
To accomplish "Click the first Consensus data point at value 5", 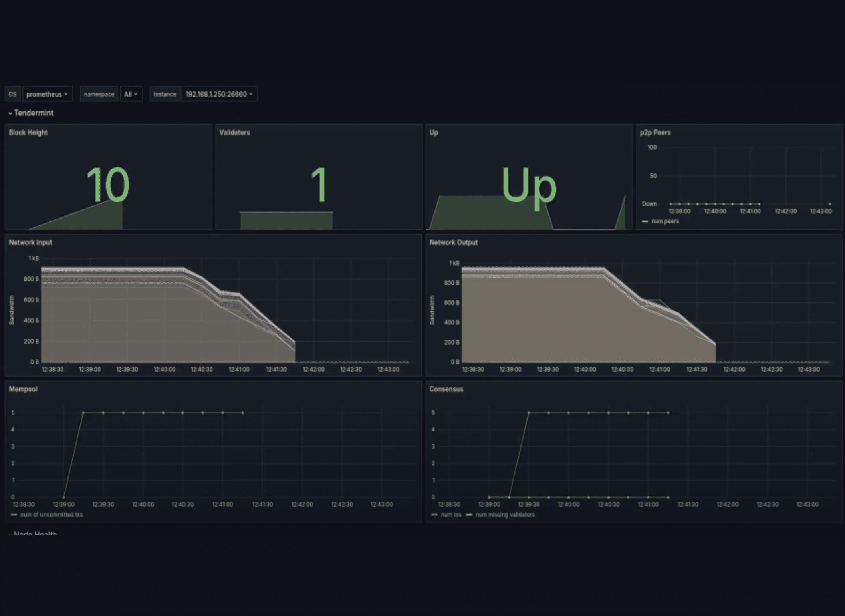I will point(529,413).
